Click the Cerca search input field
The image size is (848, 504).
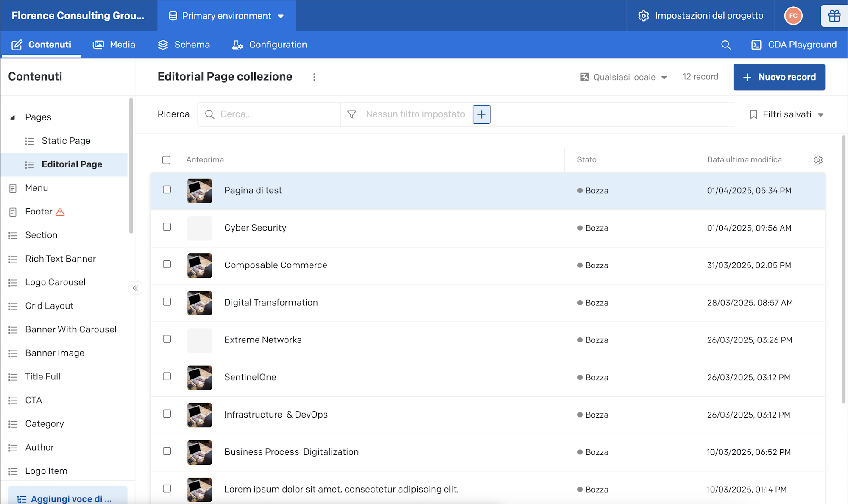pyautogui.click(x=270, y=114)
